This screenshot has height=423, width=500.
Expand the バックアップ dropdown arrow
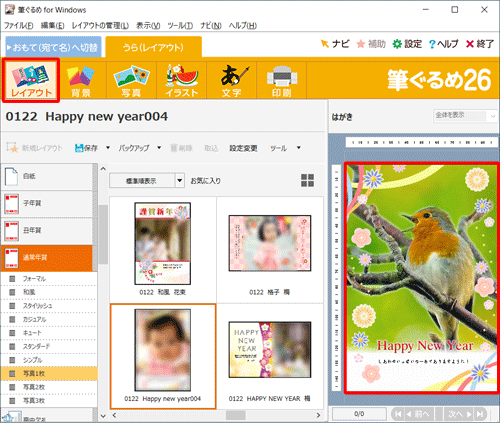tap(159, 148)
